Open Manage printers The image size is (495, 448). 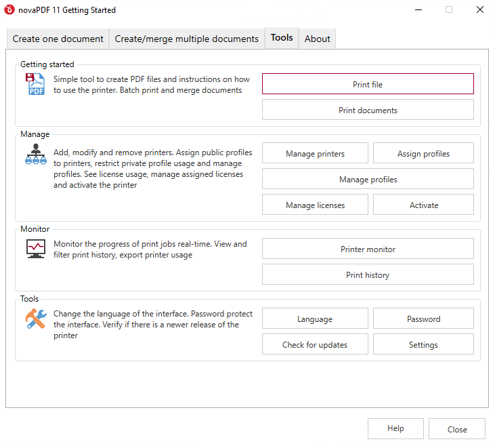coord(315,153)
